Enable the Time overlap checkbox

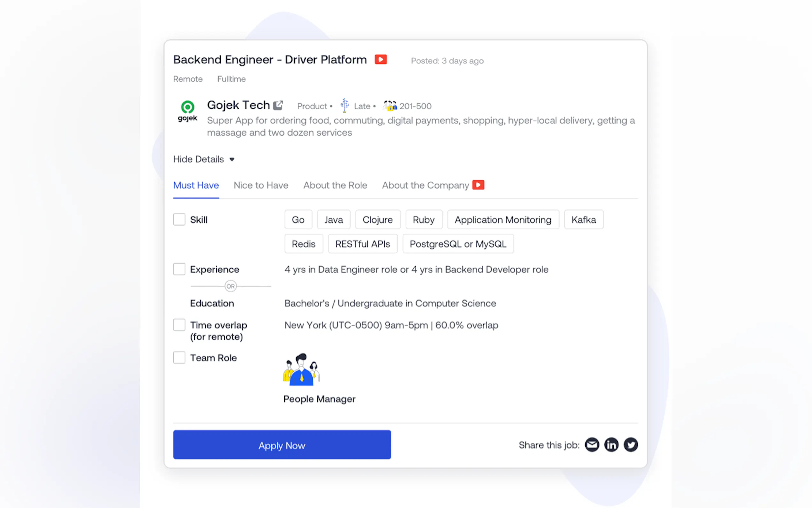[x=179, y=325]
